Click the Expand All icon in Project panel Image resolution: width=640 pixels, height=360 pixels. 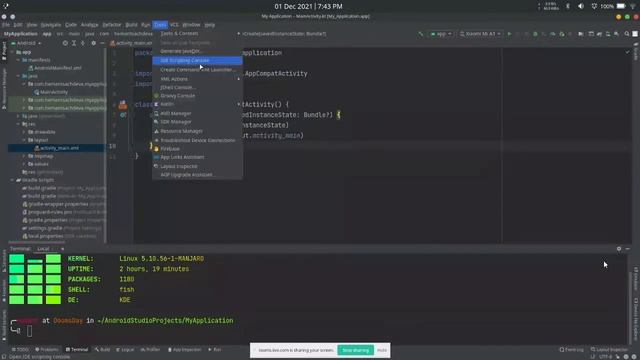click(x=74, y=43)
